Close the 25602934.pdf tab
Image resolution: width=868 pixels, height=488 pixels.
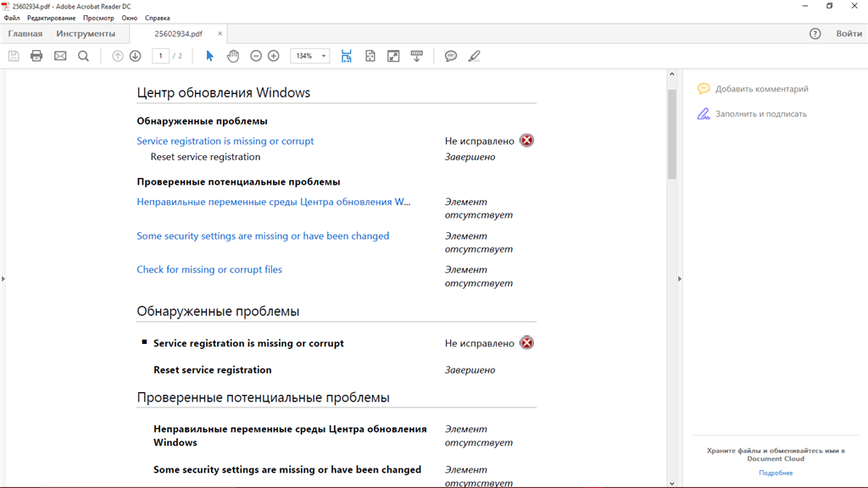(x=220, y=34)
